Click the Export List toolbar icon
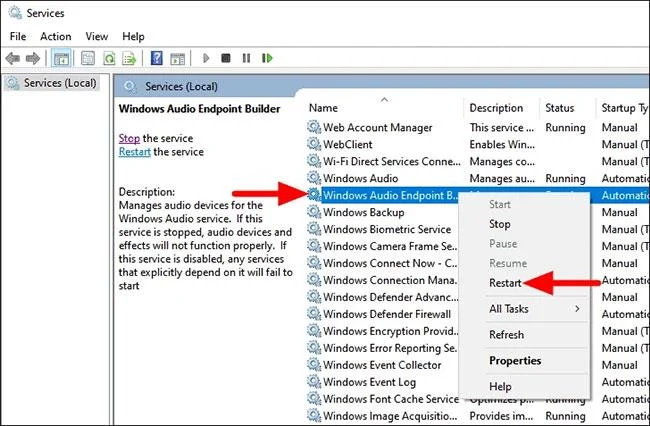The width and height of the screenshot is (650, 426). coord(129,58)
